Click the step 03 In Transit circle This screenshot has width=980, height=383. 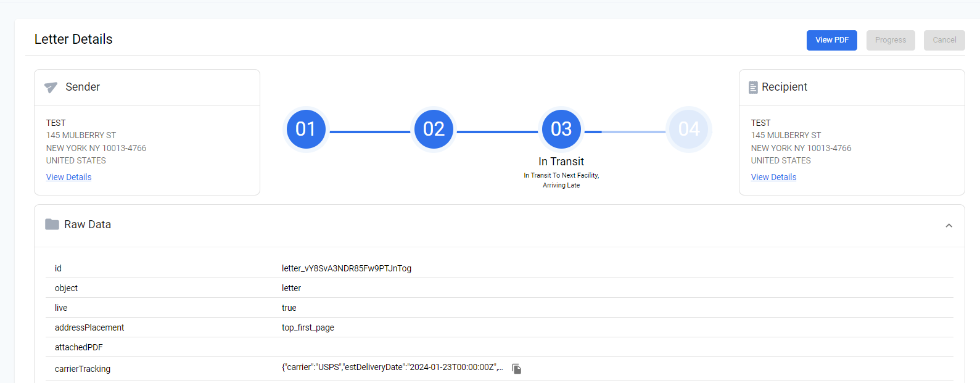point(561,129)
